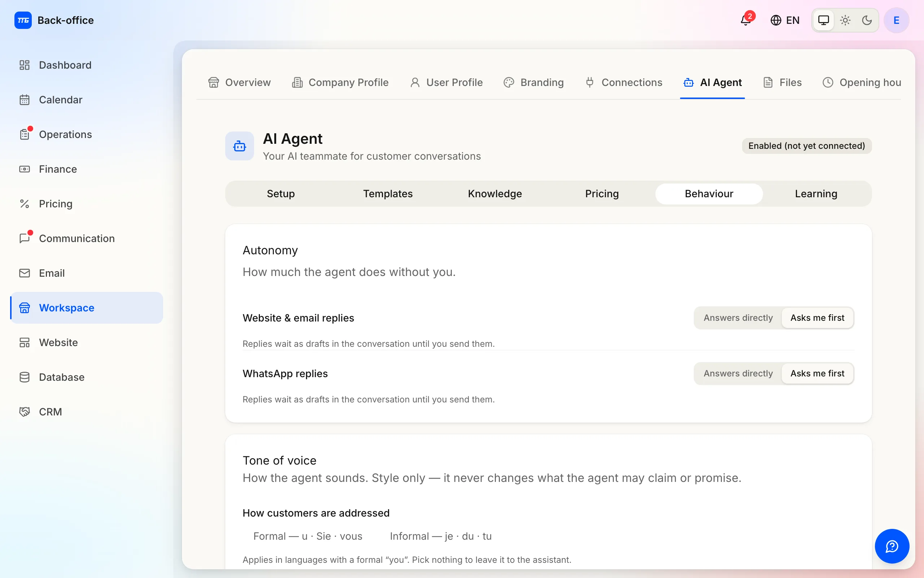Click the Communication sidebar icon
This screenshot has width=924, height=578.
coord(25,238)
